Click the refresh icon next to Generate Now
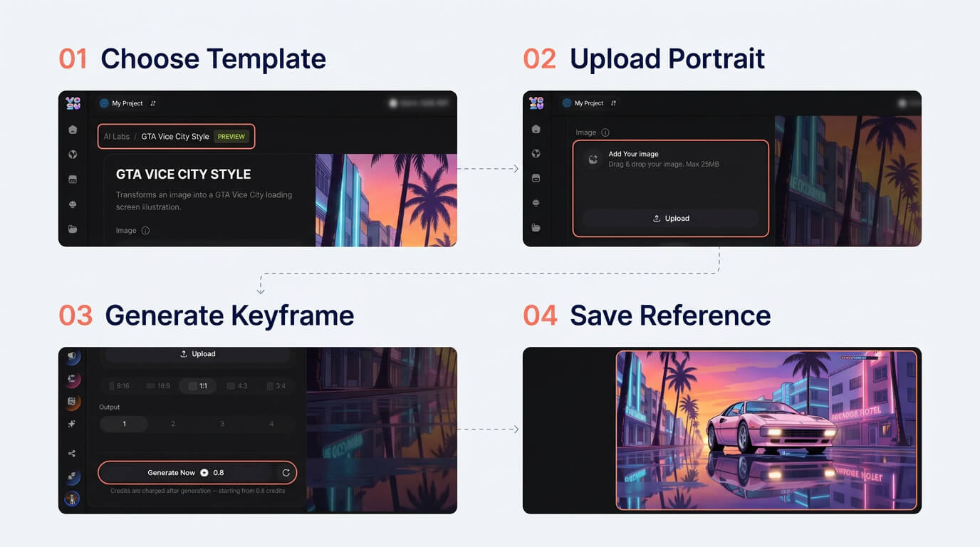The width and height of the screenshot is (980, 547). click(286, 472)
